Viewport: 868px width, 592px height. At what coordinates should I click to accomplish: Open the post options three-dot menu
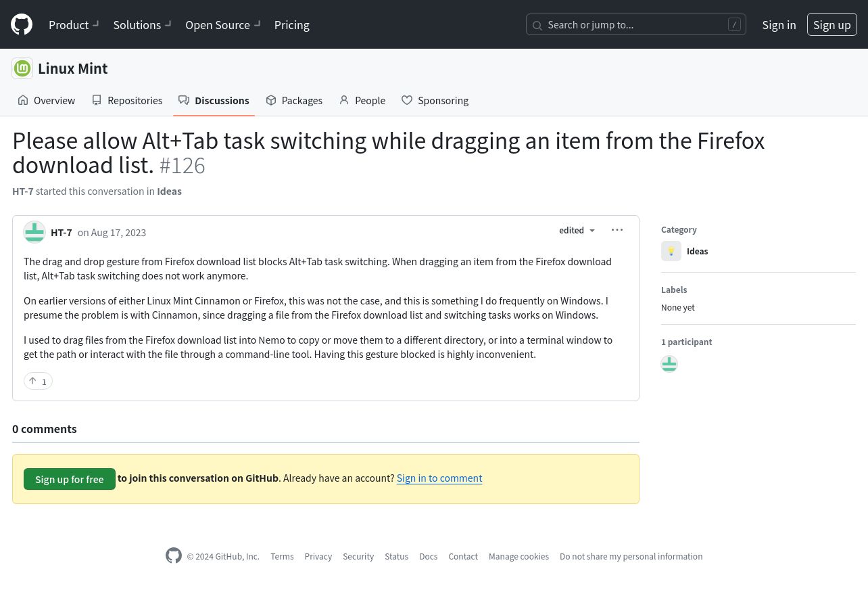coord(617,230)
